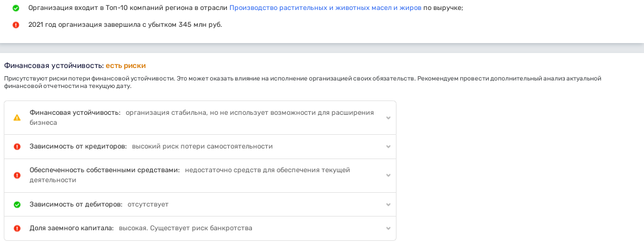Click red alert icon in Обеспеченность собственными средствами row
This screenshot has height=244, width=644.
pyautogui.click(x=17, y=175)
